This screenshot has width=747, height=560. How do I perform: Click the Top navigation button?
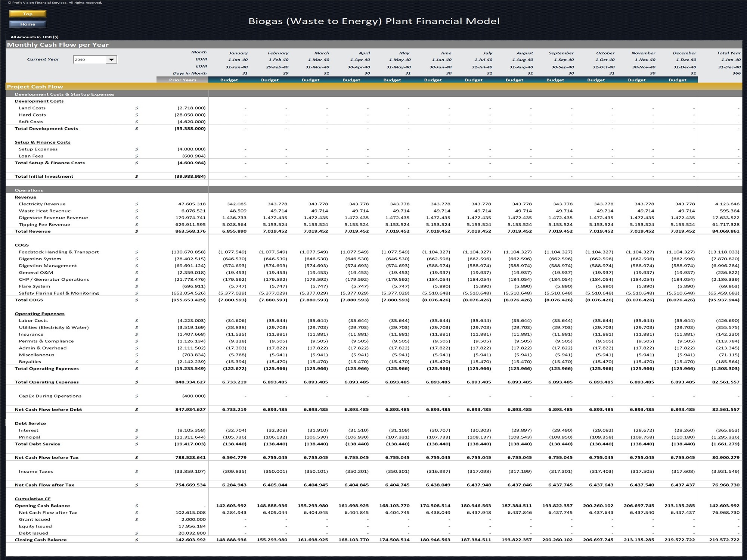click(28, 14)
